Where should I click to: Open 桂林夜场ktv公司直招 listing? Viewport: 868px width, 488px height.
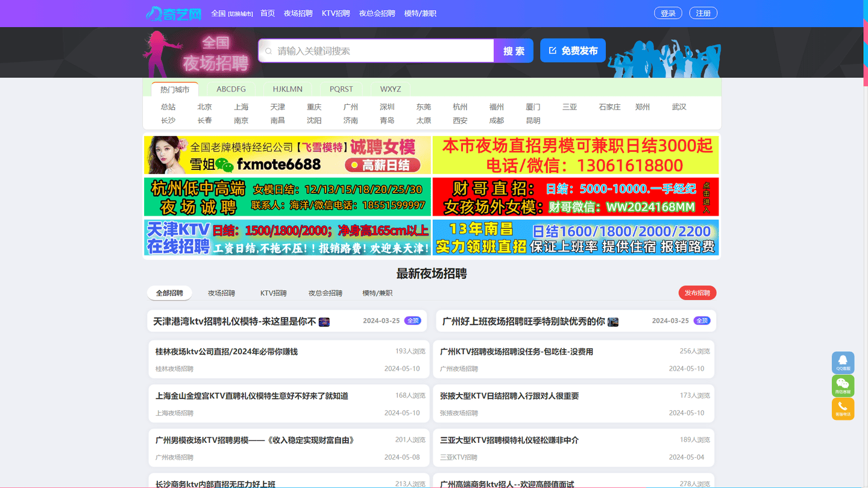point(227,351)
